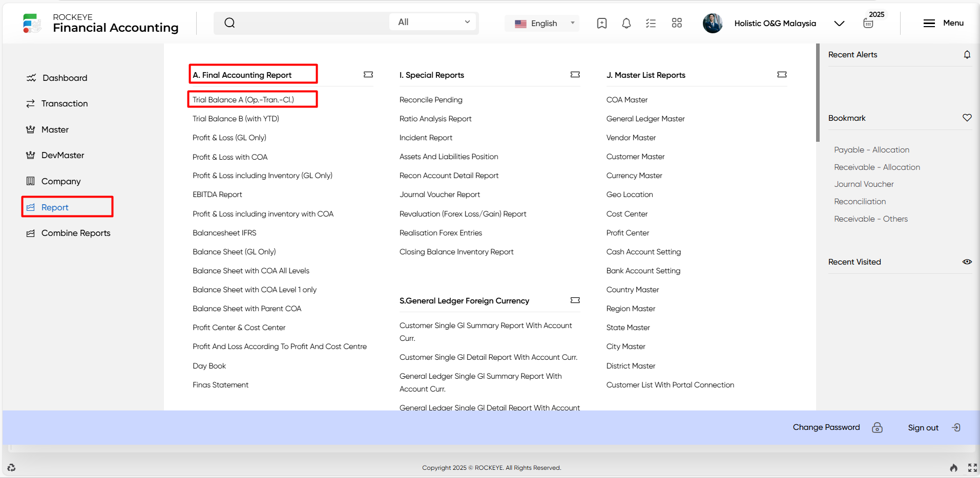980x478 pixels.
Task: Click the Special Reports section icon
Action: pyautogui.click(x=575, y=75)
